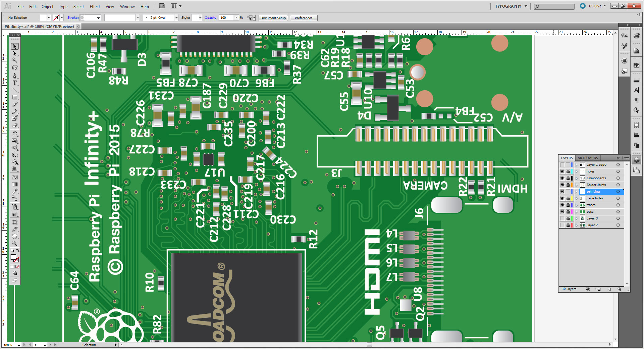Open the Character panel icon
644x349 pixels.
[636, 90]
